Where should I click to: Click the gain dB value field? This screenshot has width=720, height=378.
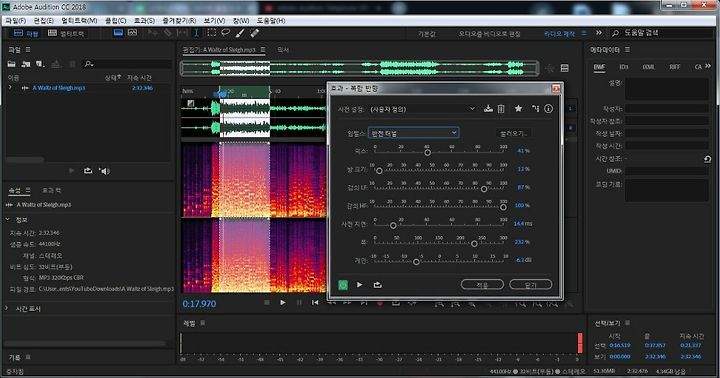tap(523, 260)
